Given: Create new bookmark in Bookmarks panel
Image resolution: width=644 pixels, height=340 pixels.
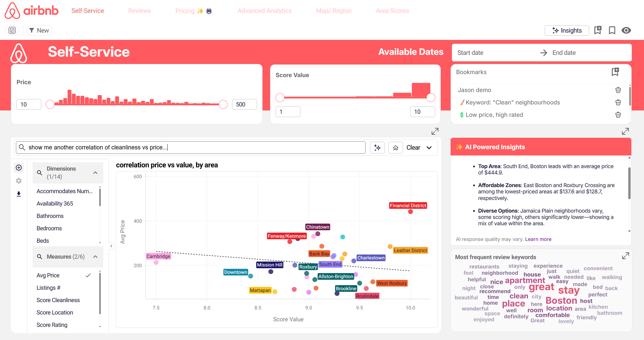Looking at the screenshot, I should pos(615,72).
